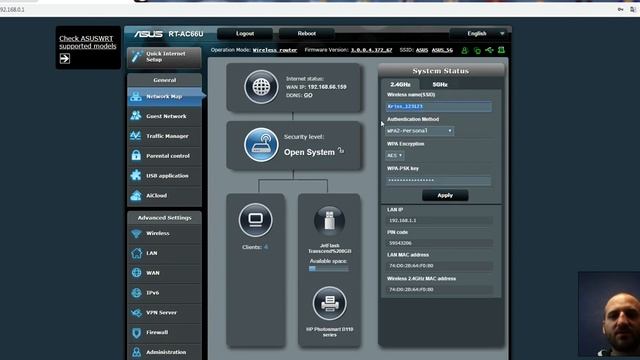640x360 pixels.
Task: Click the DDNS GO link
Action: [308, 95]
